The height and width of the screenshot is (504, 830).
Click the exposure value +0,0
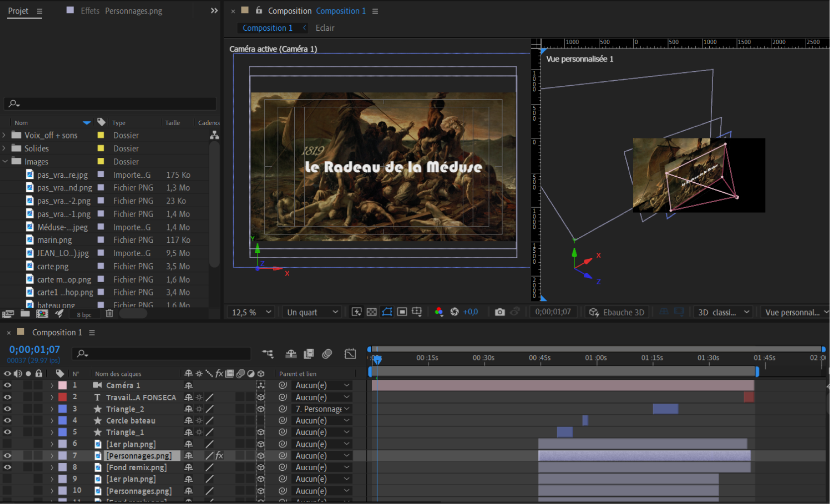coord(470,312)
